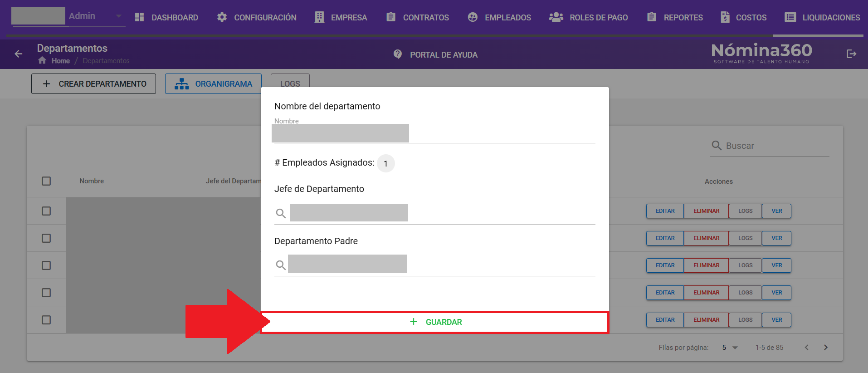
Task: Open PORTAL DE AYUDA link
Action: [x=435, y=54]
